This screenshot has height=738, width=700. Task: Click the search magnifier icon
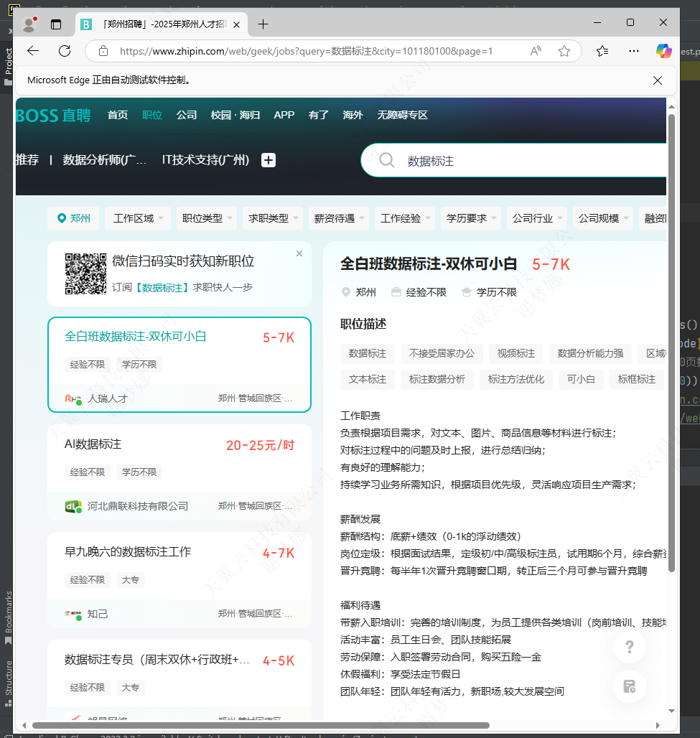(x=386, y=161)
